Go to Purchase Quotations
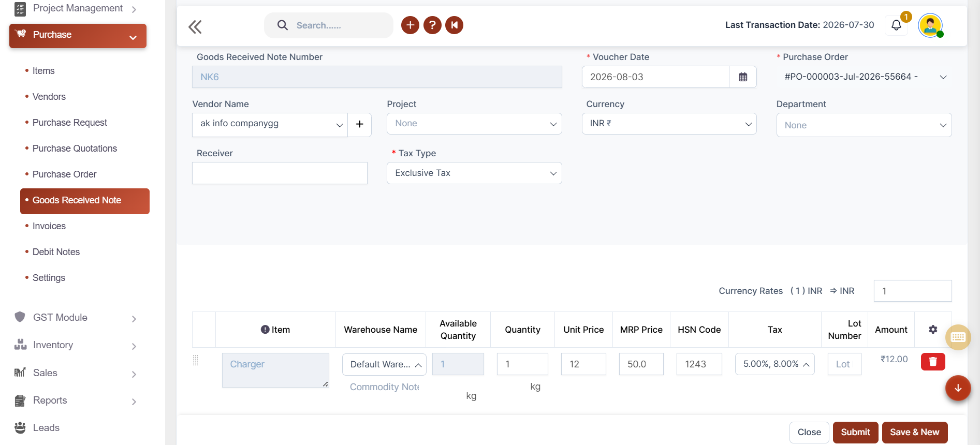Viewport: 980px width, 445px height. (75, 149)
